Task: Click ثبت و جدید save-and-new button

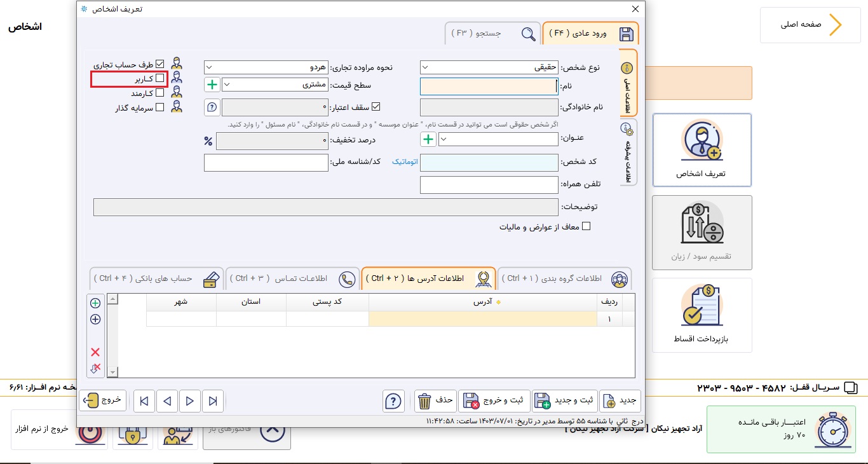Action: tap(564, 401)
